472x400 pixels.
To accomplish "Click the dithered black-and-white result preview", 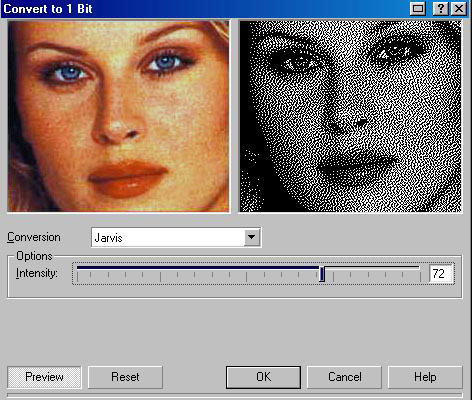I will 350,116.
